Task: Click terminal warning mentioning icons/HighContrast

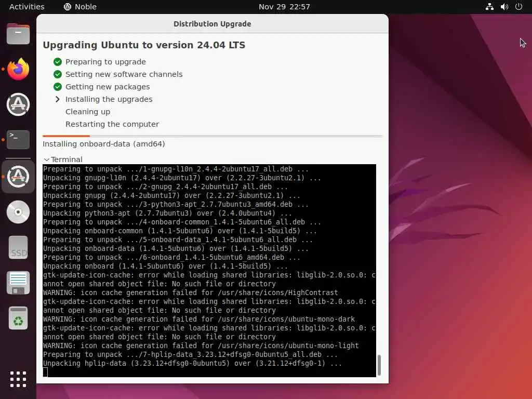Action: (190, 292)
